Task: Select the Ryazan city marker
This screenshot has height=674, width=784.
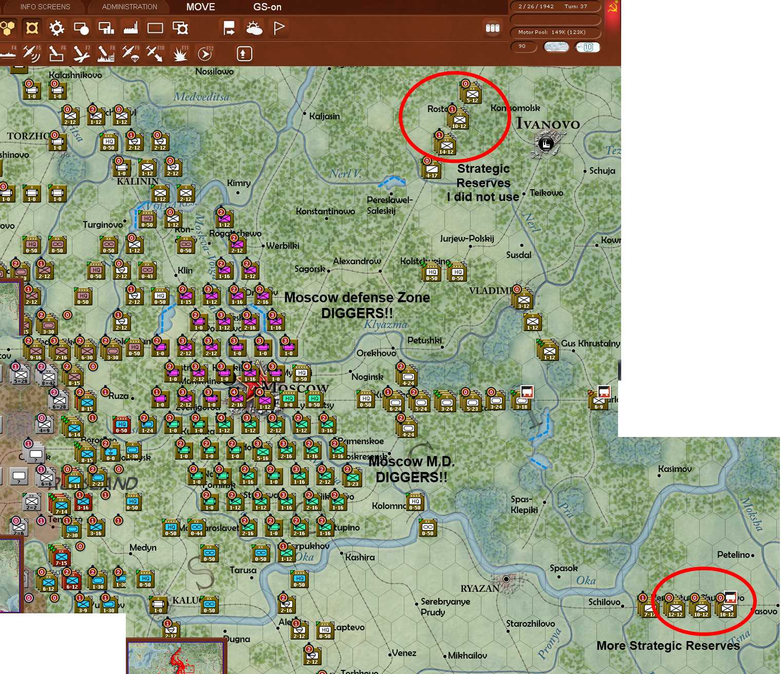Action: (x=506, y=579)
